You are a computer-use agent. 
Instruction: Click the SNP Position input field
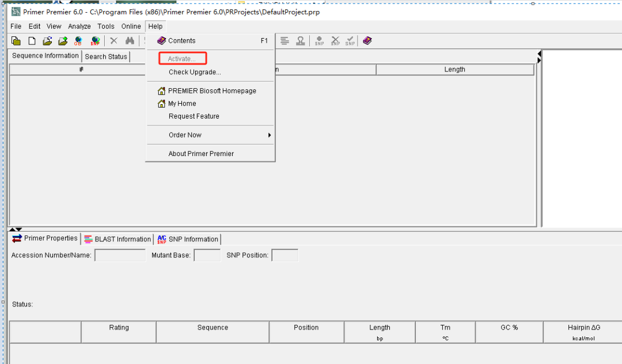[x=285, y=255]
